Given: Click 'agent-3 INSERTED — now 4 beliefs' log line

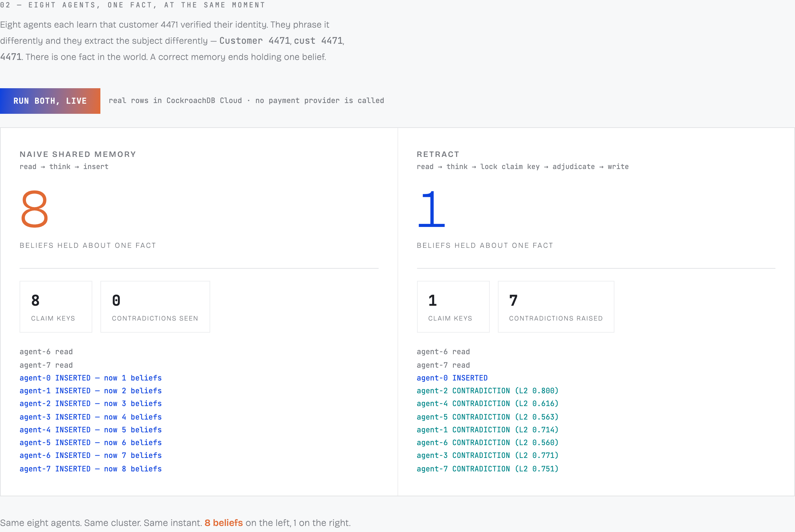Looking at the screenshot, I should point(91,417).
